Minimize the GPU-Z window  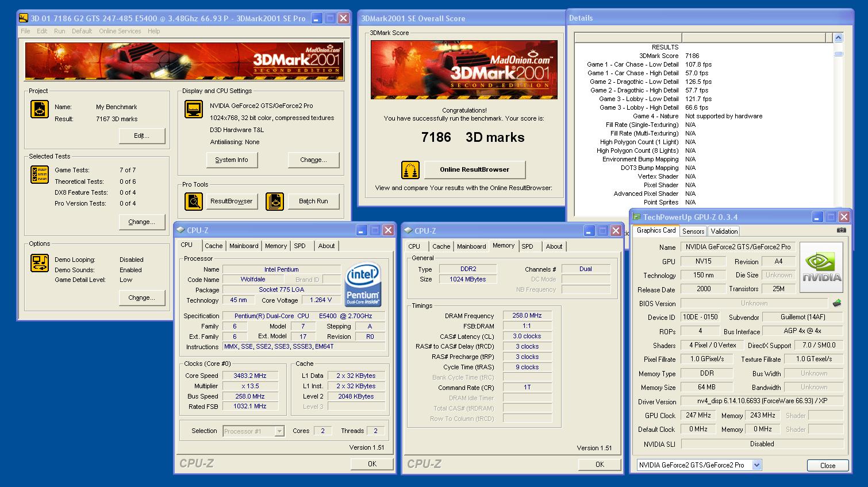pyautogui.click(x=817, y=217)
